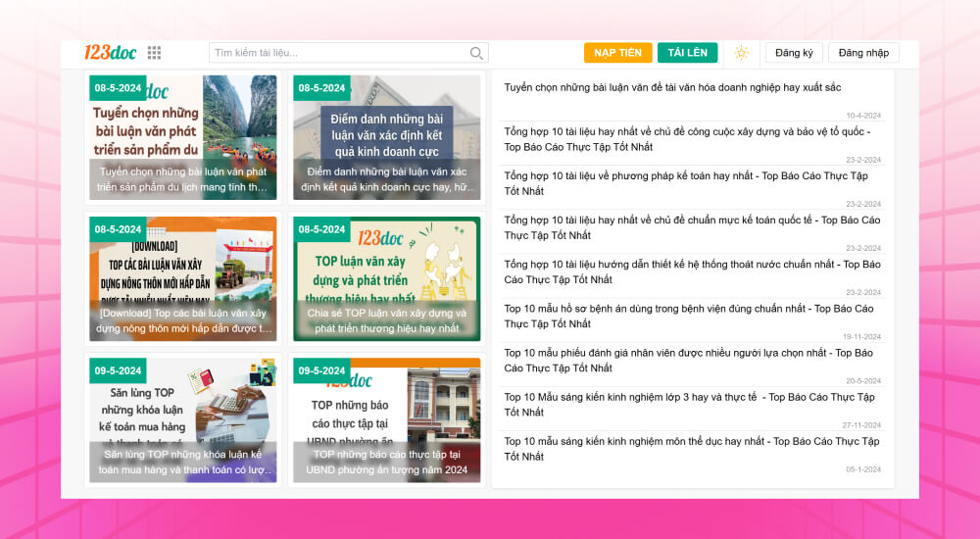Open the hồ sơ bệnh án templates link
This screenshot has height=539, width=980.
point(686,316)
